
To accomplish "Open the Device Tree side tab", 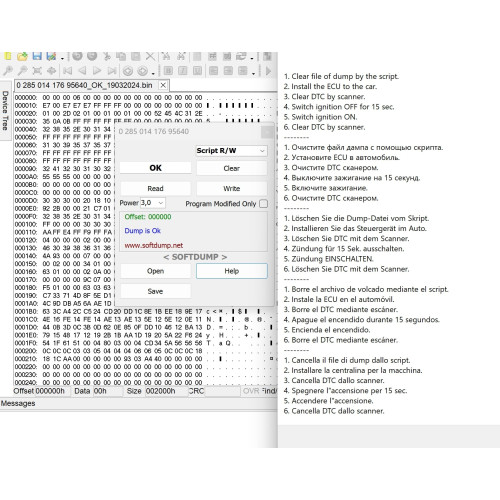I will (5, 110).
